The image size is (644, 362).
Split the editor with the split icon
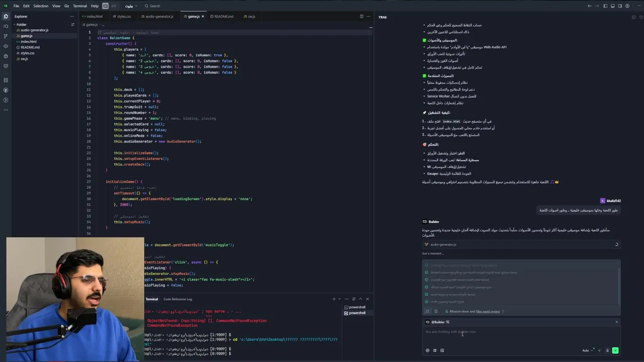point(361,17)
